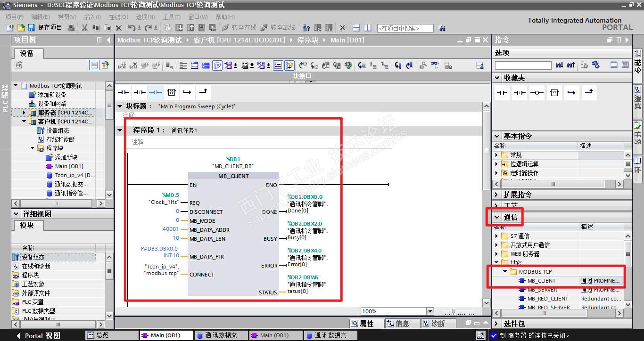This screenshot has height=341, width=644.
Task: Insert a normally closed contact from editor favorites
Action: click(x=140, y=92)
